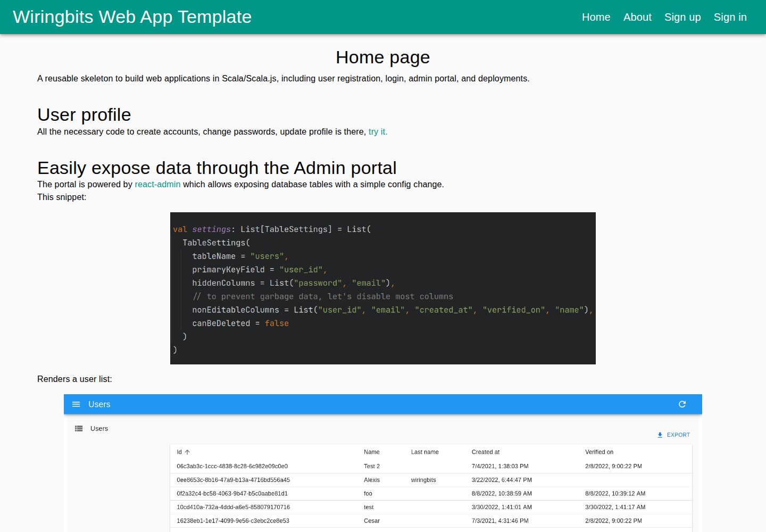This screenshot has width=766, height=532.
Task: Click the Last name column header
Action: (424, 452)
